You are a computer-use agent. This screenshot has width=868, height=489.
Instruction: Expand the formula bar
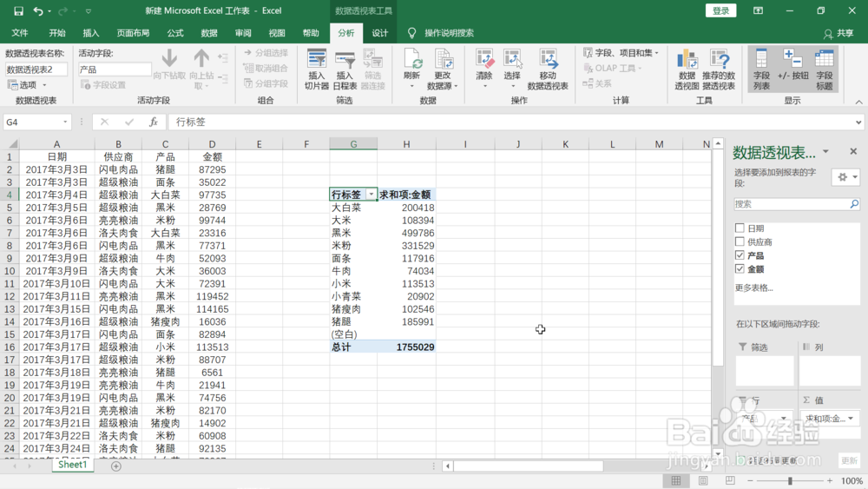[858, 122]
